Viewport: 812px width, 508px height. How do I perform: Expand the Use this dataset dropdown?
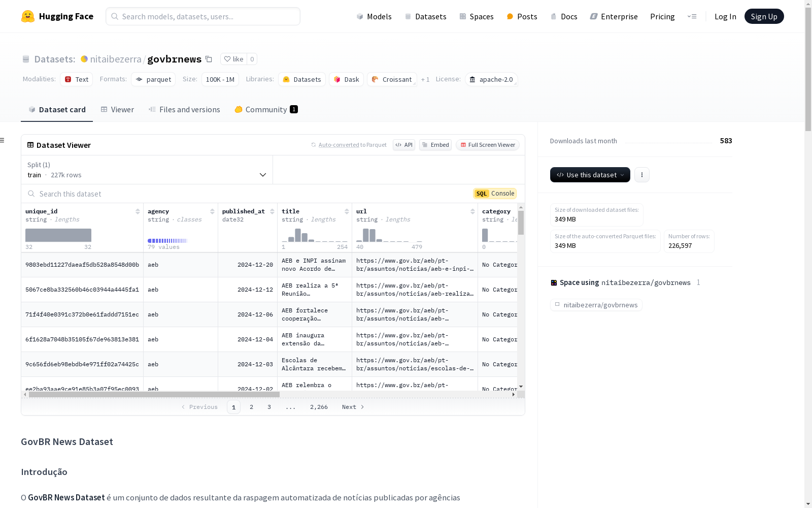590,175
